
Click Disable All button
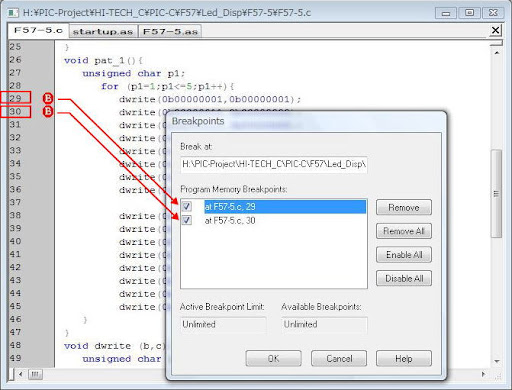(x=404, y=278)
